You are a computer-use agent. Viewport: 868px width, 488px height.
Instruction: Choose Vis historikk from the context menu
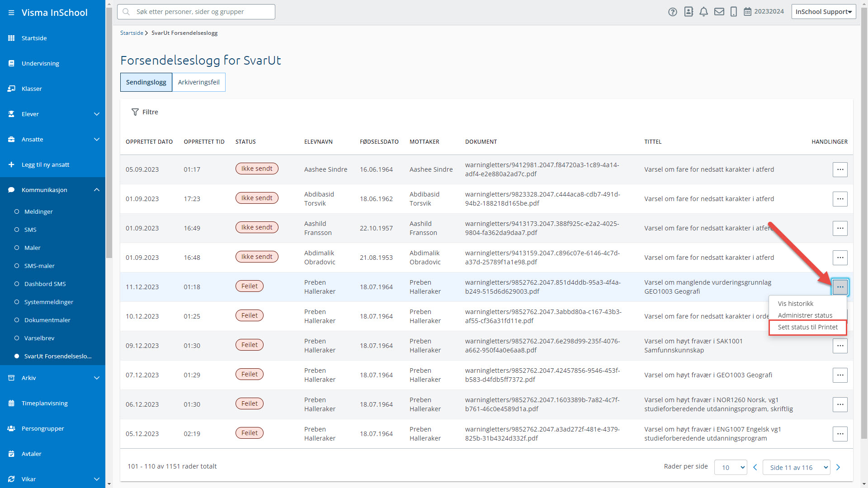pyautogui.click(x=795, y=304)
